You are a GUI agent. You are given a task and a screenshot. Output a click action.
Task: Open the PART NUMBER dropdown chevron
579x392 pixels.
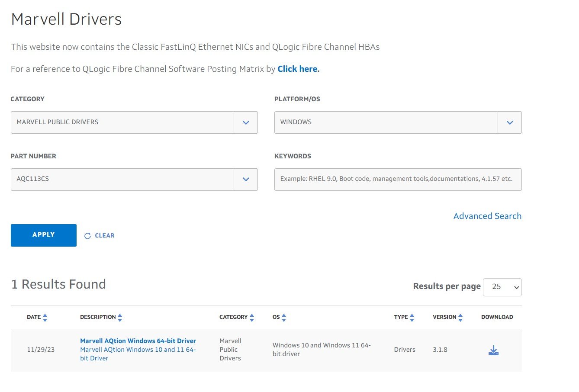pyautogui.click(x=246, y=180)
